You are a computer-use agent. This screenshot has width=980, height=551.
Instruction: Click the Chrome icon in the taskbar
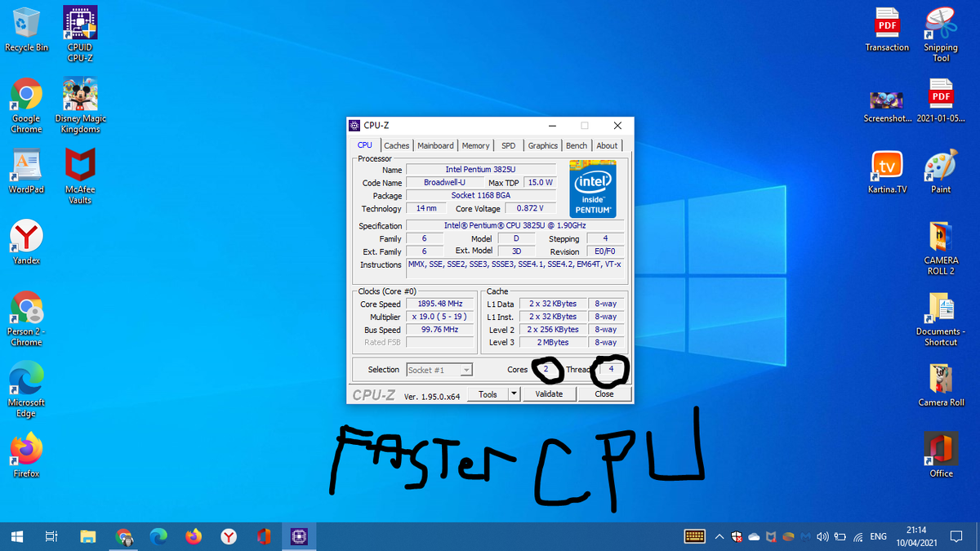124,536
